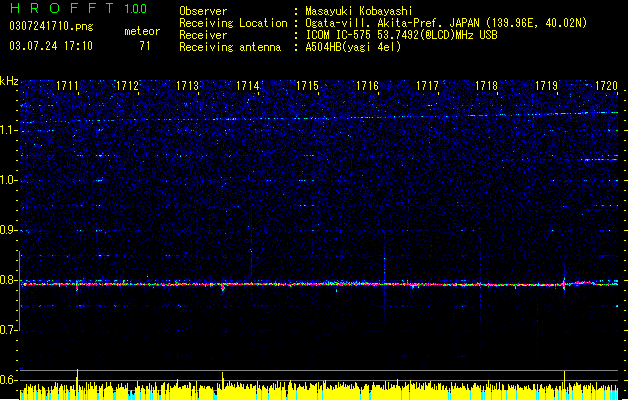The image size is (629, 400).
Task: Select the observer name Masayuki Kobayashi
Action: [359, 11]
